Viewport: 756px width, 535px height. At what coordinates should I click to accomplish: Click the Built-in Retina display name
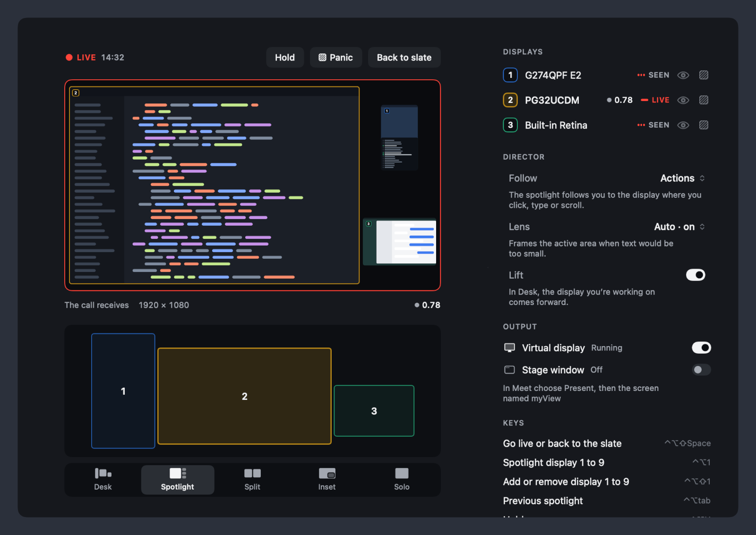click(x=556, y=125)
